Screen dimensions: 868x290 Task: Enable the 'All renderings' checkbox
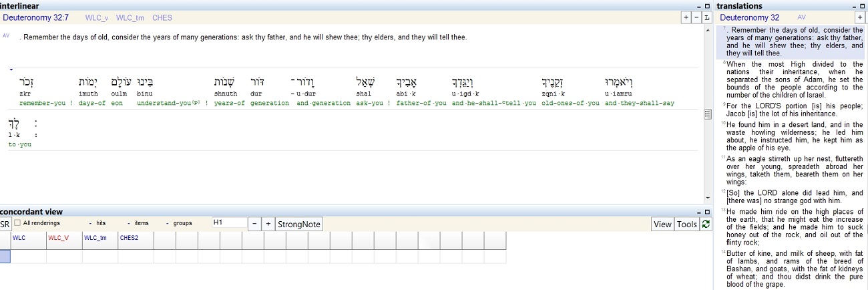tap(17, 223)
